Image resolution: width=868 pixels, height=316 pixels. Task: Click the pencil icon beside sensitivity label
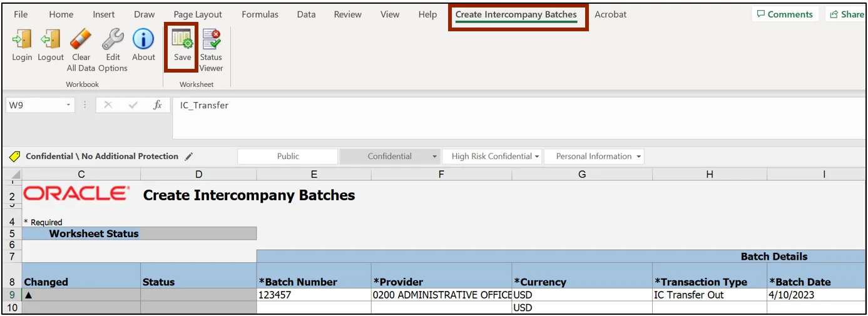click(x=189, y=156)
